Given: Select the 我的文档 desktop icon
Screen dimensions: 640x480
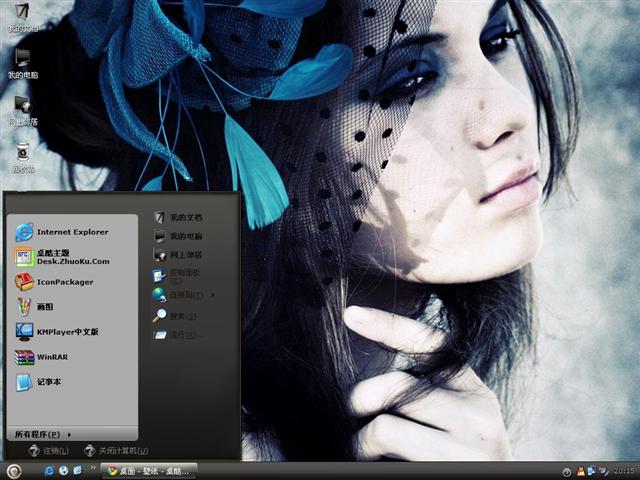Looking at the screenshot, I should (x=22, y=15).
